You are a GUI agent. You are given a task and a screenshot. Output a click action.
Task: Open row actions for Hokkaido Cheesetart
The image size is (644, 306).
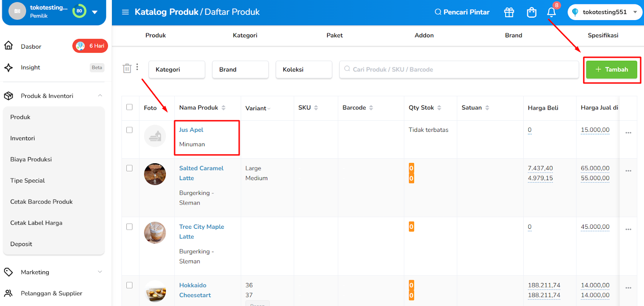click(628, 288)
